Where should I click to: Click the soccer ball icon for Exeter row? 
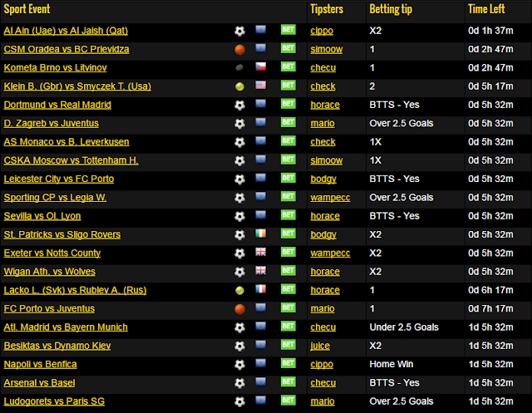coord(240,253)
